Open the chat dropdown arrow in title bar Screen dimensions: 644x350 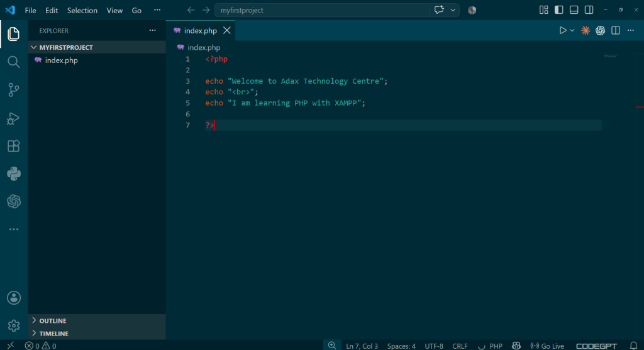click(x=453, y=10)
